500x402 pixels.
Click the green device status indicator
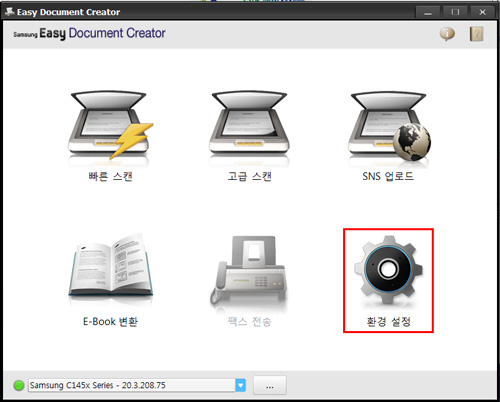coord(19,385)
